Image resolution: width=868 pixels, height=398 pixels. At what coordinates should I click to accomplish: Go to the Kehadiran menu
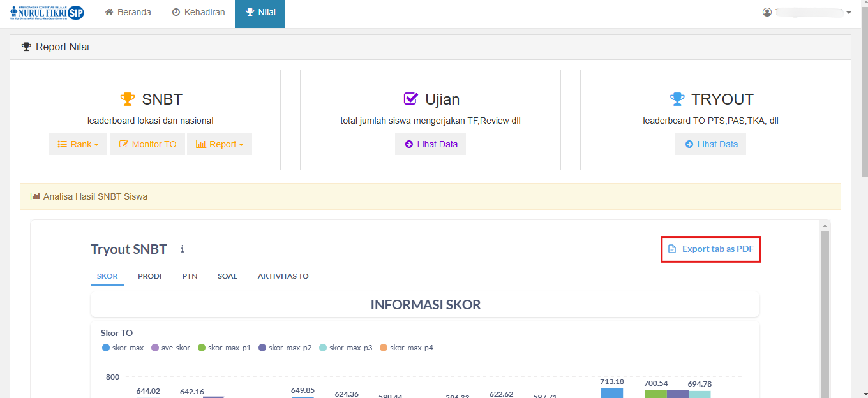tap(198, 13)
